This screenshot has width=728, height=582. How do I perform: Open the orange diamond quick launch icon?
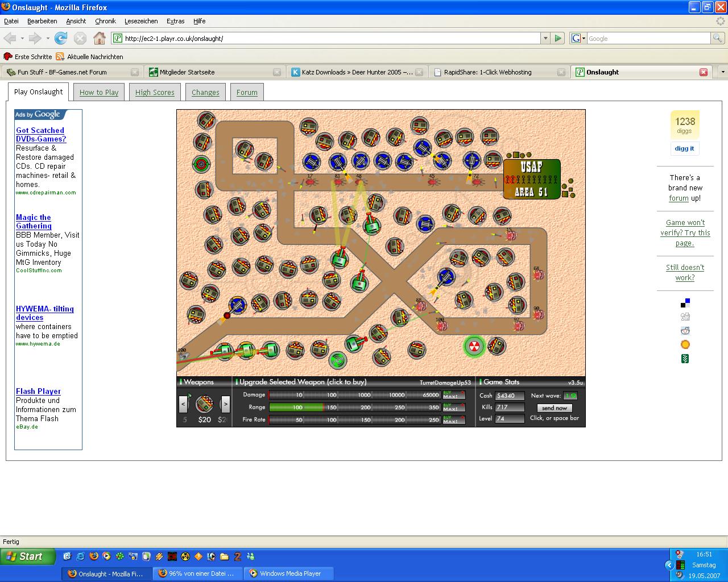click(x=198, y=556)
